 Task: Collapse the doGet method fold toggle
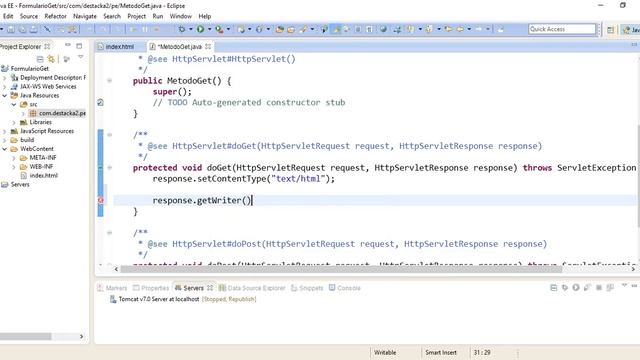109,168
